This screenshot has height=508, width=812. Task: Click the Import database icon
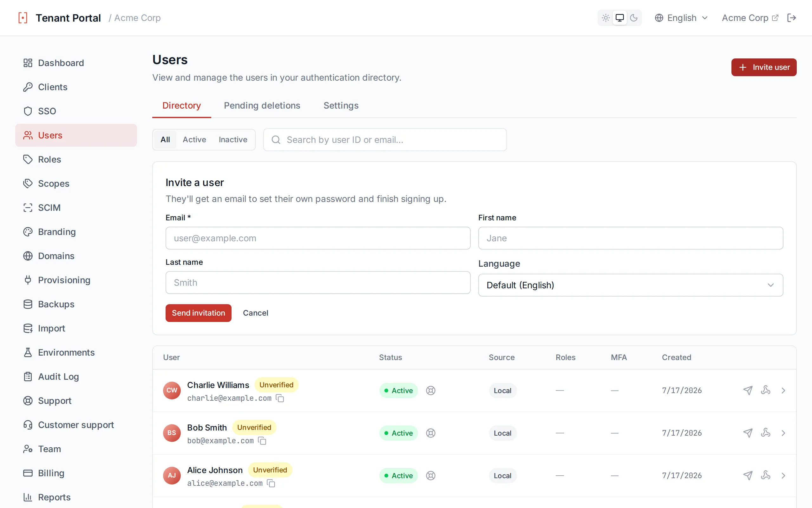28,328
